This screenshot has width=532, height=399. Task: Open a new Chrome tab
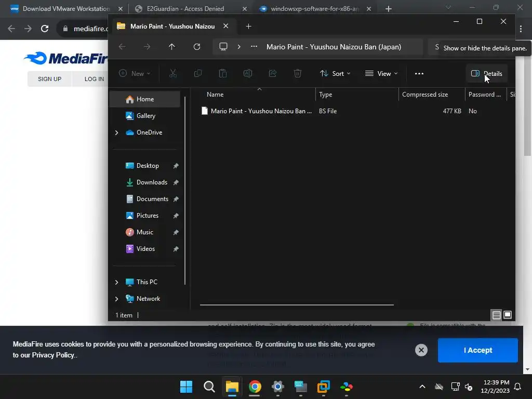389,9
